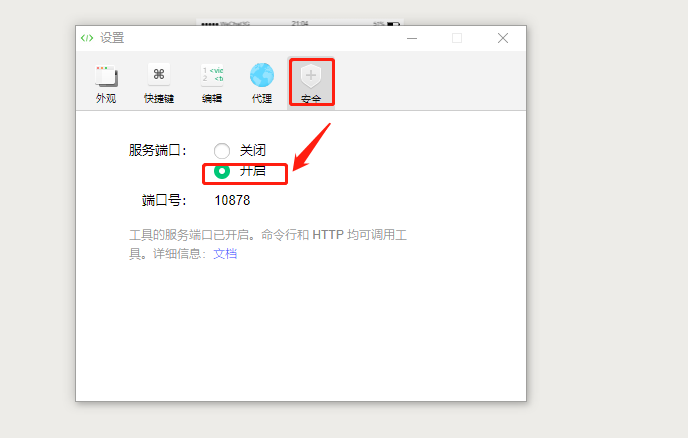Minimize the 设置 window
This screenshot has width=688, height=438.
tap(412, 38)
